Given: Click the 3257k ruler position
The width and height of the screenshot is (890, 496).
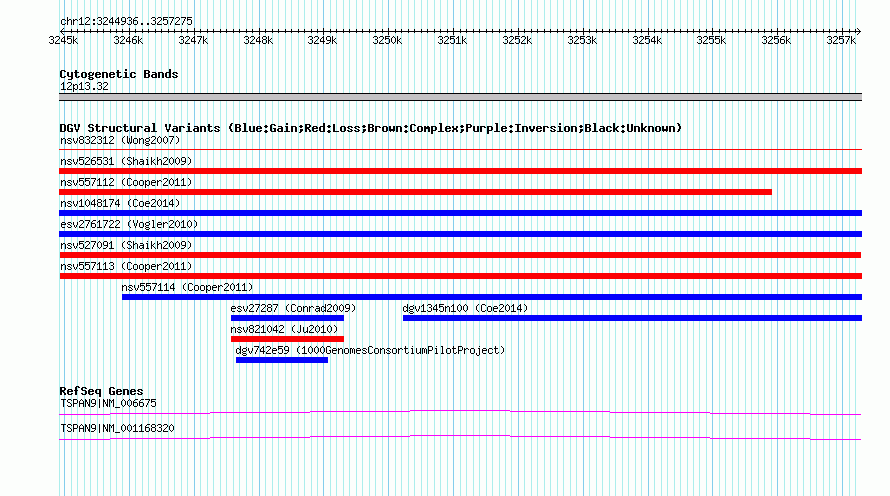Looking at the screenshot, I should click(841, 40).
